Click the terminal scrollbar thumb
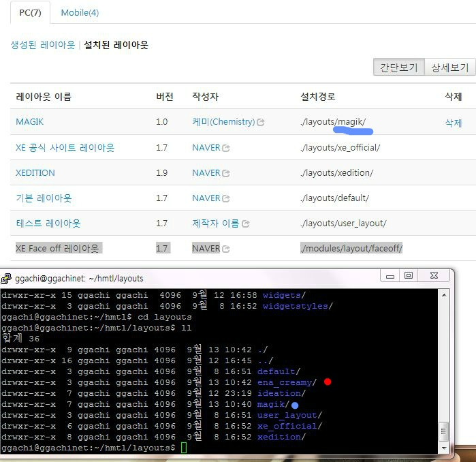Screen dimensions: 476x462 point(444,431)
